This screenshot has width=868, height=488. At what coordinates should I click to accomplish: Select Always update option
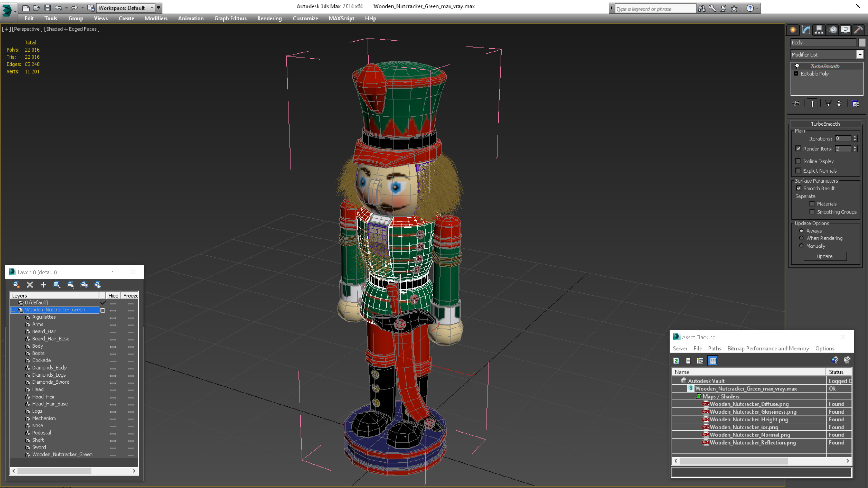(x=801, y=231)
